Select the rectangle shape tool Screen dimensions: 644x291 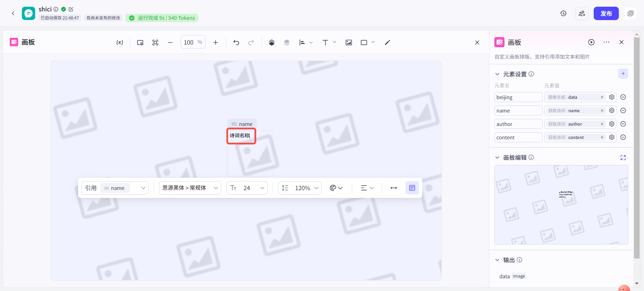pos(364,43)
